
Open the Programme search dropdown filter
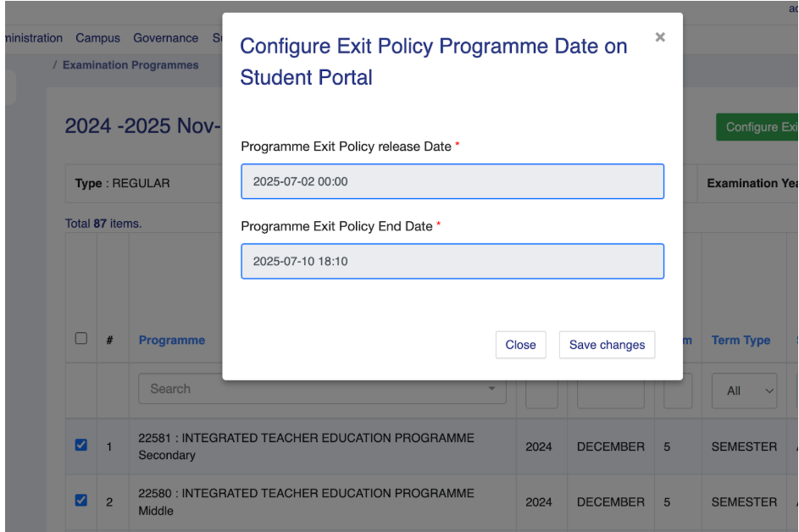[x=322, y=389]
